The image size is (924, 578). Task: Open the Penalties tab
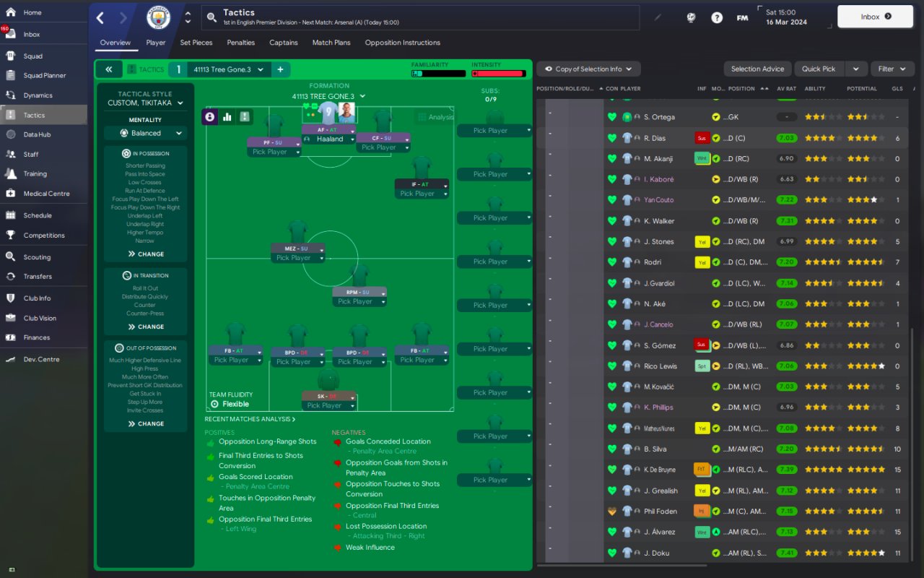pyautogui.click(x=241, y=43)
